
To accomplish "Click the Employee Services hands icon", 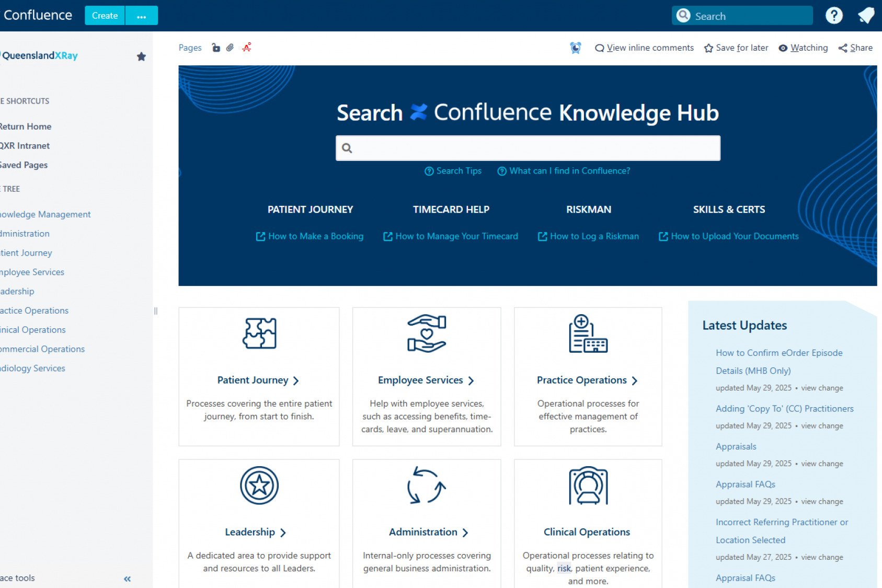I will (x=427, y=333).
